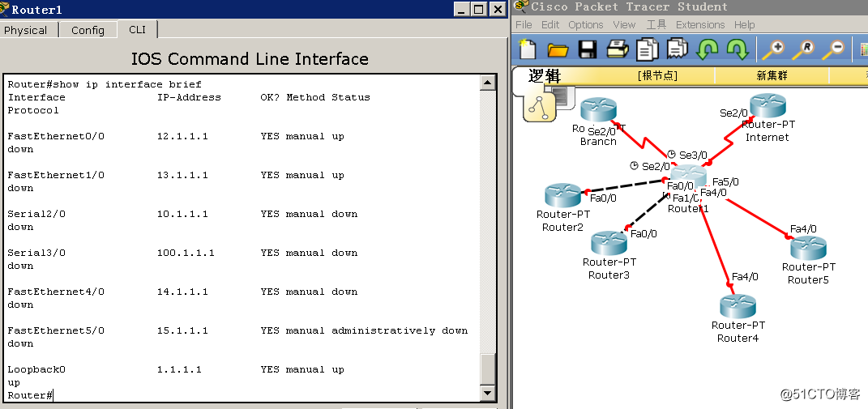Viewport: 868px width, 409px height.
Task: Switch to the CLI tab
Action: tap(137, 29)
